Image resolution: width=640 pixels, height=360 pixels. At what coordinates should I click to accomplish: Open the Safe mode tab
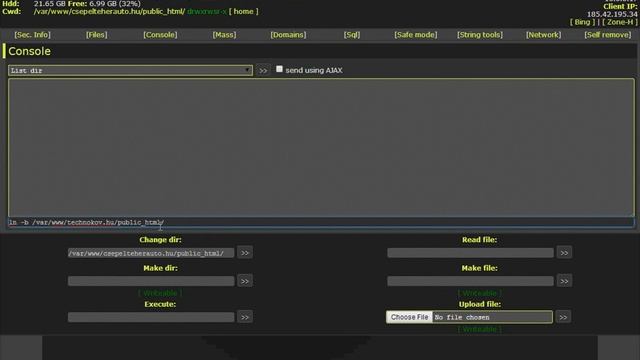click(416, 35)
